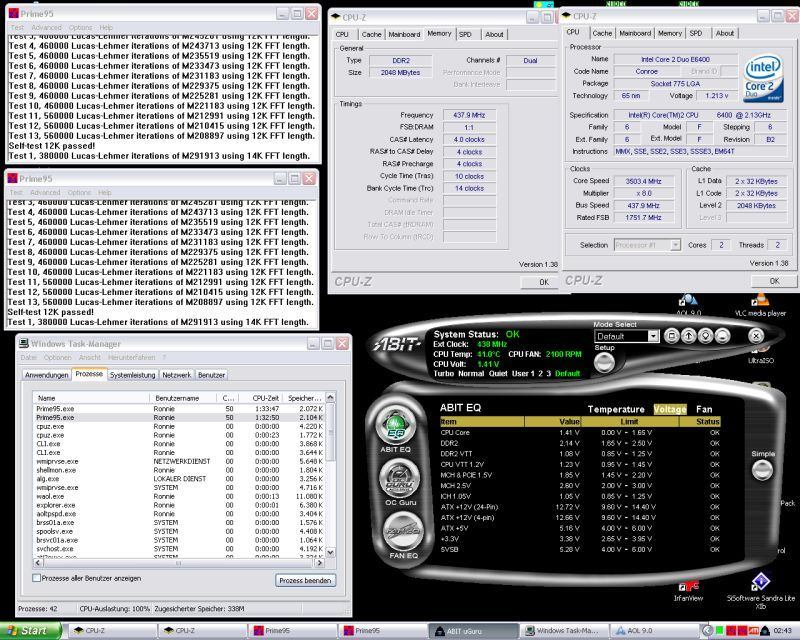
Task: Click the process list scroll-down arrow
Action: 330,552
